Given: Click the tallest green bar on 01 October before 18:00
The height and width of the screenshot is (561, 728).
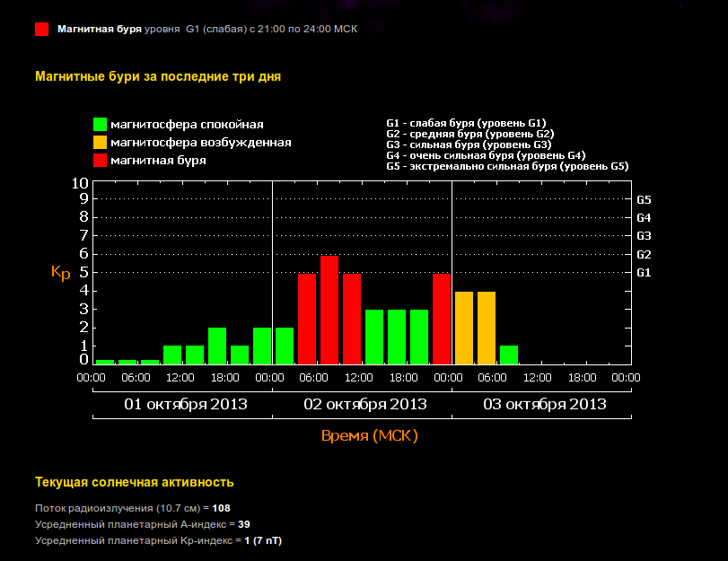Looking at the screenshot, I should pos(217,346).
